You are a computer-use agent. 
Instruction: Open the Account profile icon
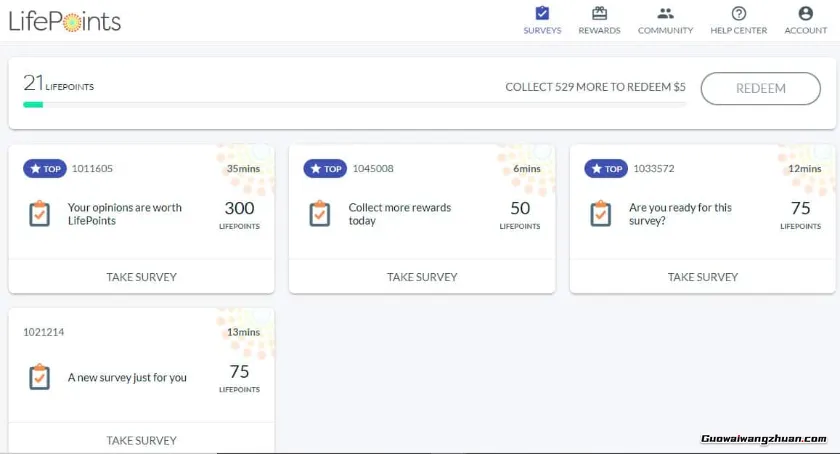[x=805, y=14]
